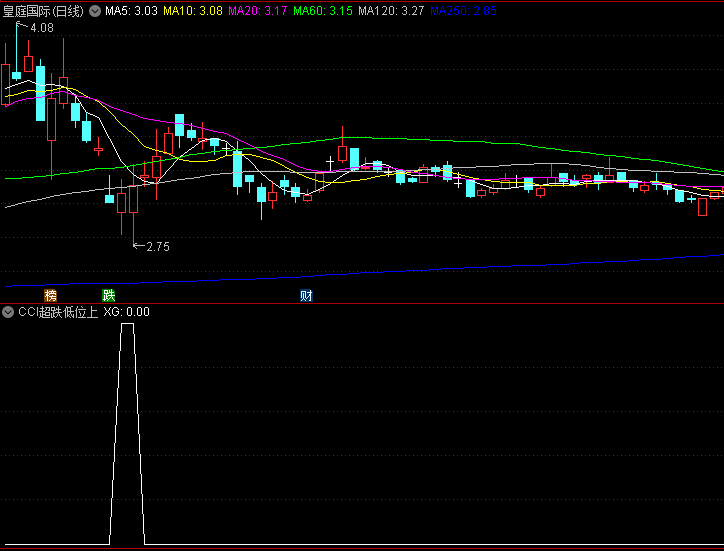This screenshot has width=724, height=551.
Task: Click the XG: 0.00 value label
Action: coord(126,312)
